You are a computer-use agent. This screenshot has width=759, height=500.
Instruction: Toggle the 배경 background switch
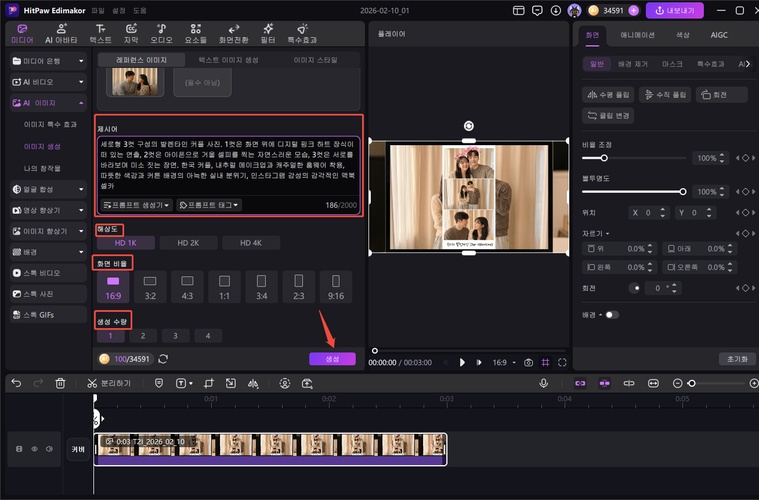pyautogui.click(x=611, y=315)
